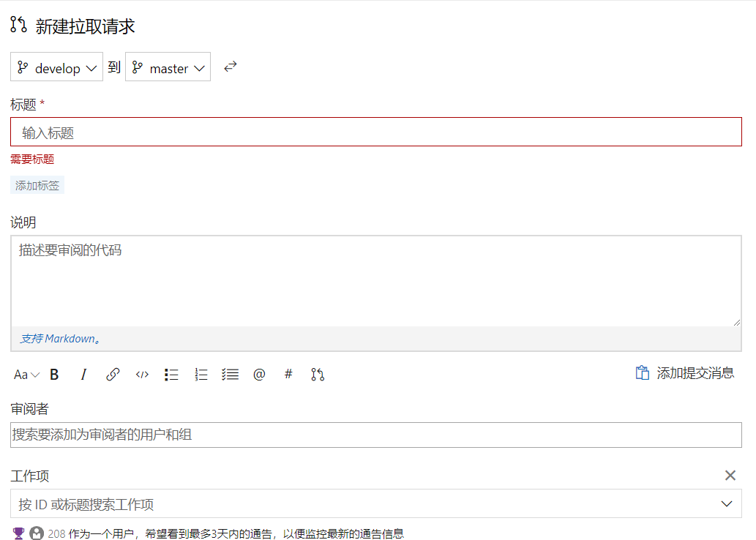Click the pull request icon in the formatting toolbar
756x540 pixels.
click(x=317, y=374)
